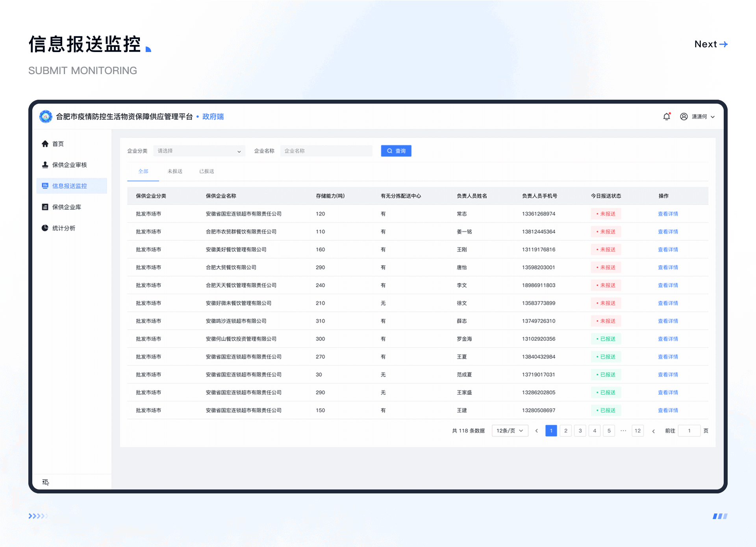This screenshot has height=547, width=756.
Task: Switch to the 已报送 tab
Action: point(207,171)
